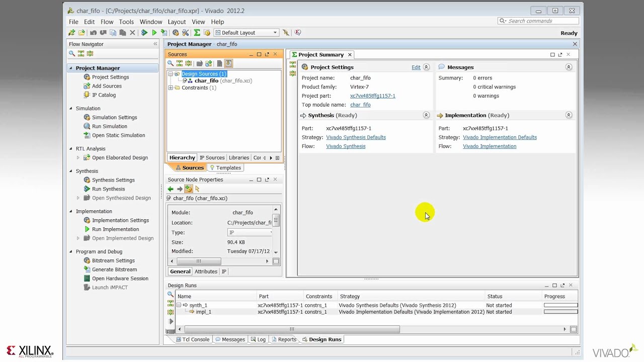Open the Reports tab
Image resolution: width=644 pixels, height=362 pixels.
click(x=284, y=339)
